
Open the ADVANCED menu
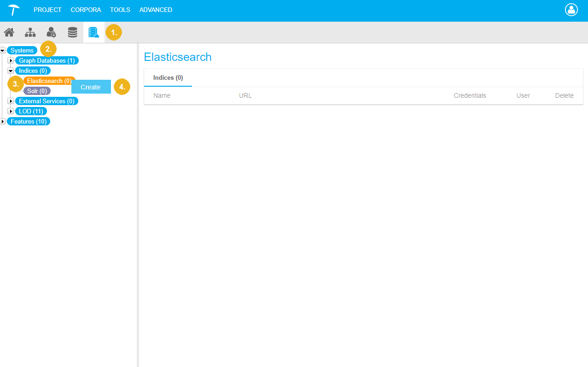(x=156, y=10)
